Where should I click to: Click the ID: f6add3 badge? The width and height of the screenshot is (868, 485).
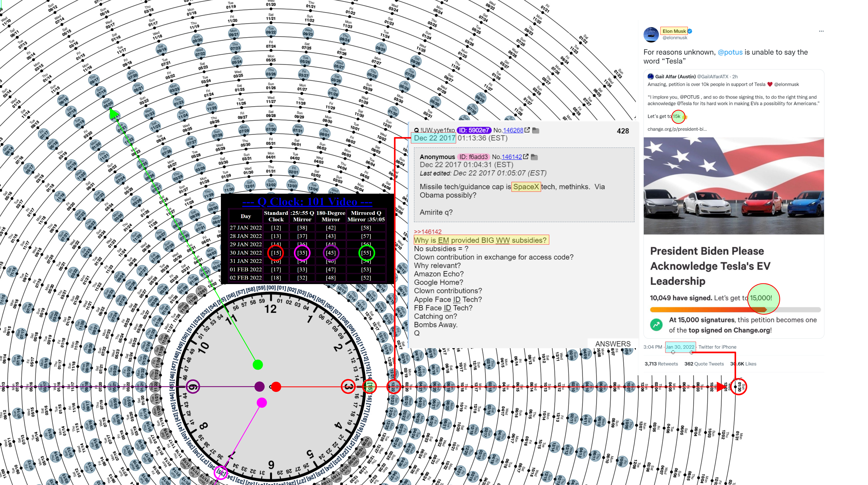(473, 157)
